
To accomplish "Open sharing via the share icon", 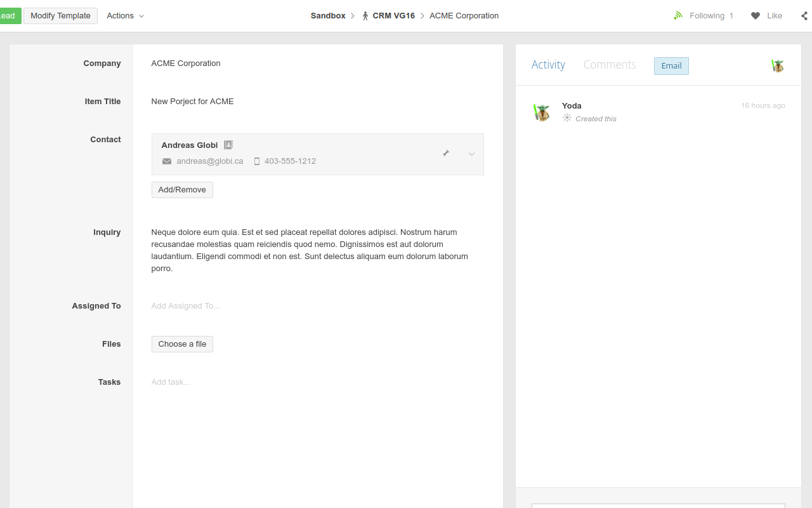I will 804,15.
